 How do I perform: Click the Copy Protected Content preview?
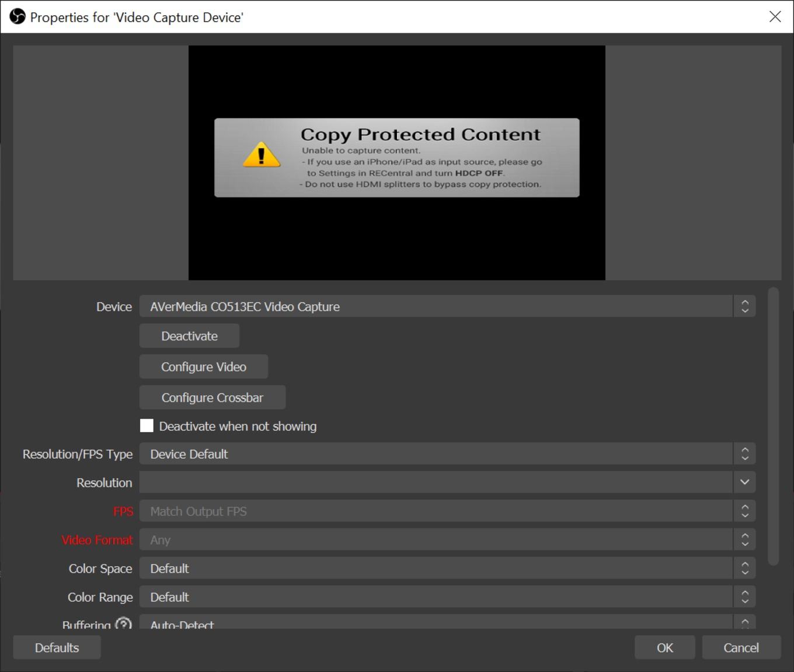click(397, 163)
